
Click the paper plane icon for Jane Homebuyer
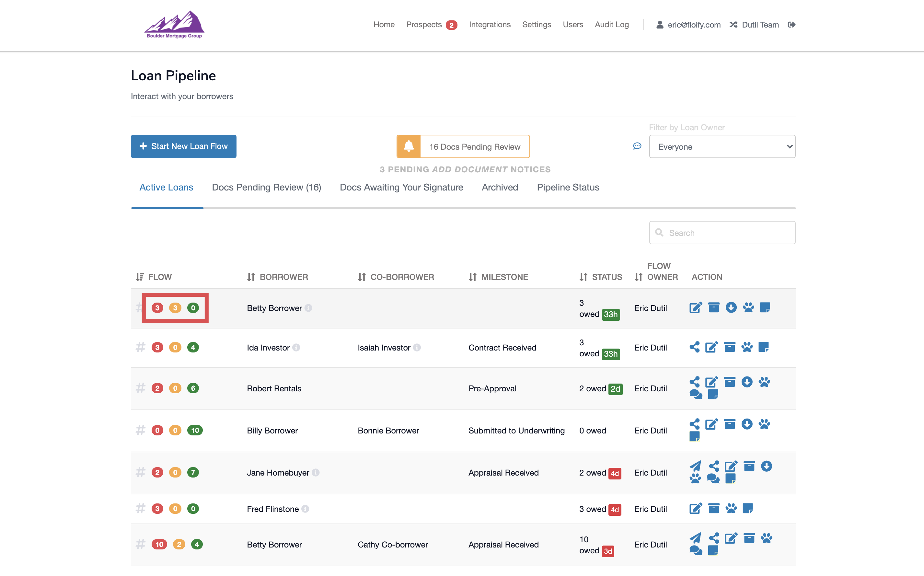coord(695,466)
